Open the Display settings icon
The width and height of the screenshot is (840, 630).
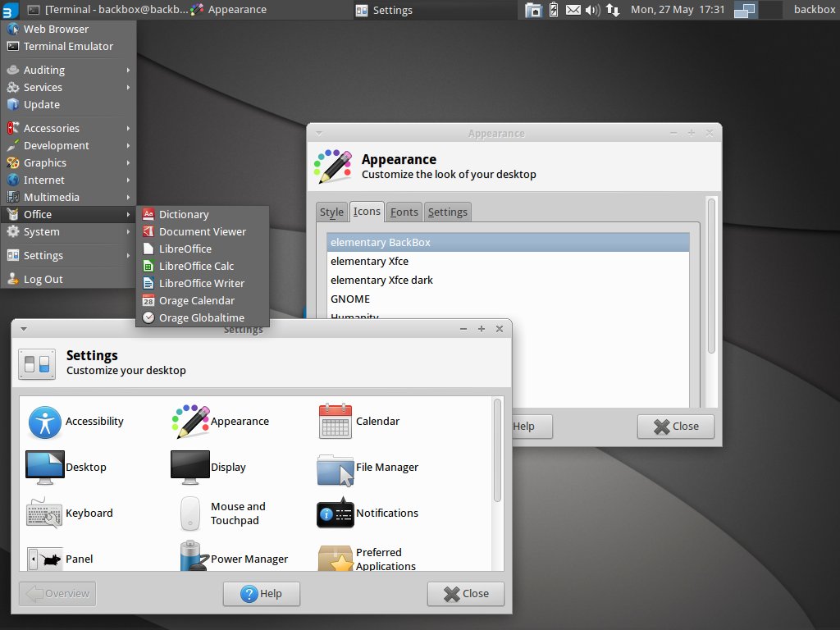190,467
